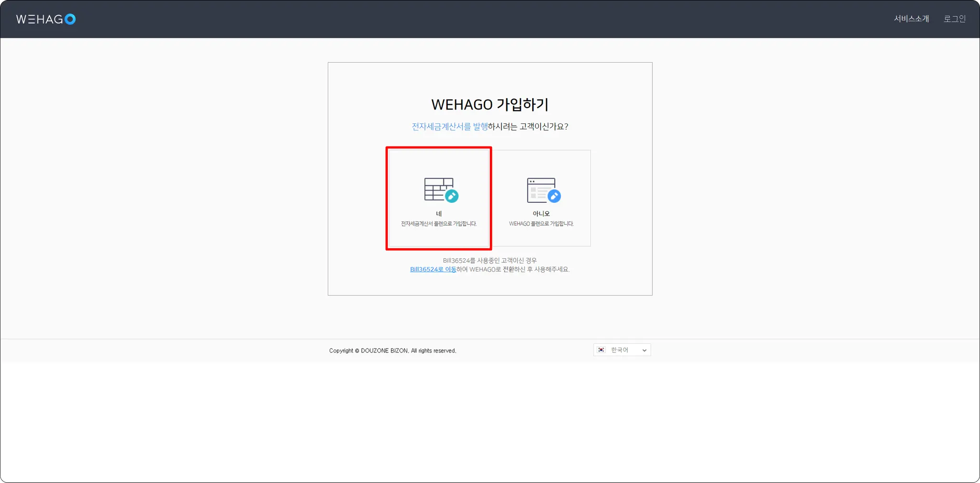Click the tax invoice table icon
The height and width of the screenshot is (483, 980).
click(441, 190)
